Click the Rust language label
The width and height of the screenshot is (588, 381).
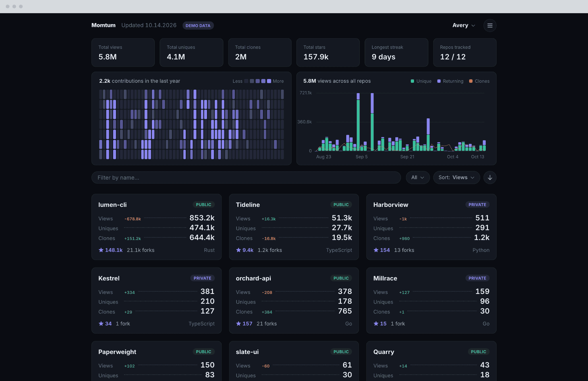coord(209,250)
